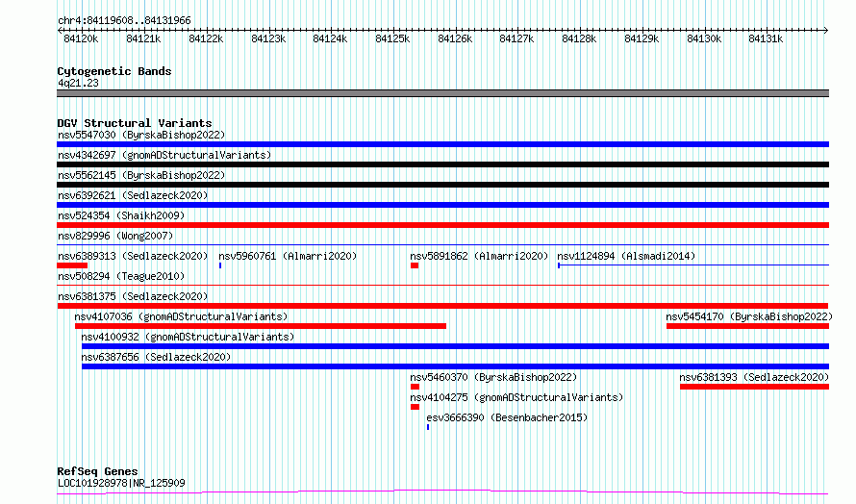
Task: Select small red block under nsv5460370
Action: pyautogui.click(x=415, y=388)
